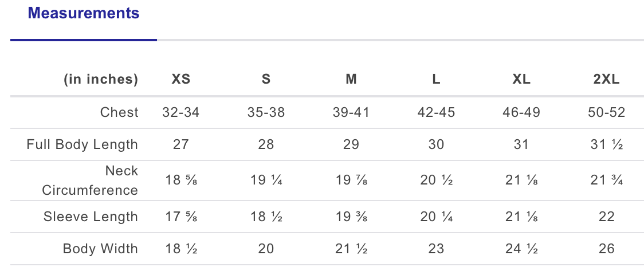Click the Chest value 39-41 for size M
The width and height of the screenshot is (644, 267).
351,112
